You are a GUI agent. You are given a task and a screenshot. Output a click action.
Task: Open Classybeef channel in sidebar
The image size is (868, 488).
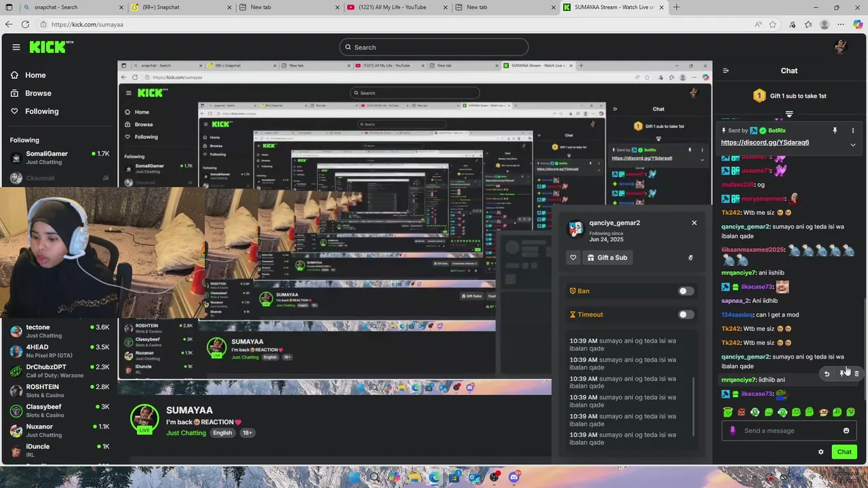tap(60, 411)
